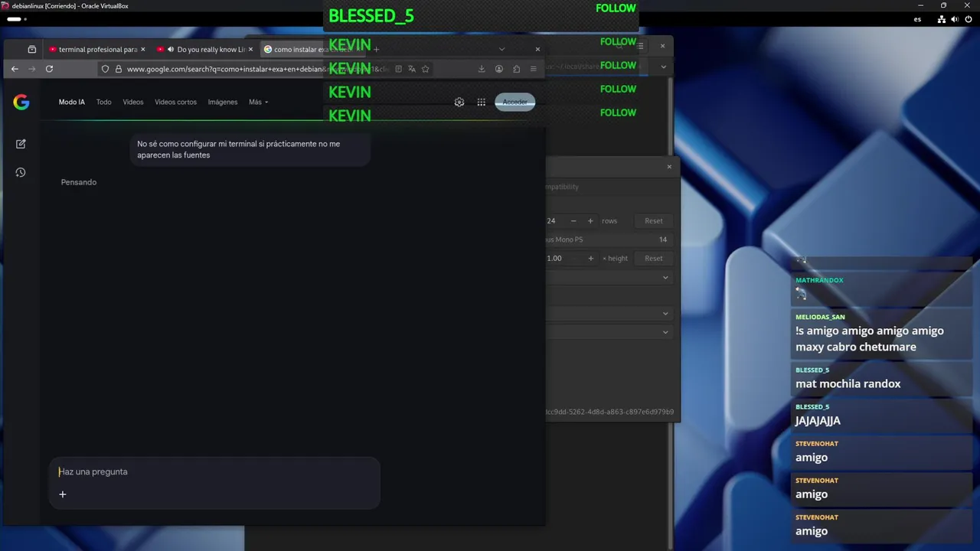Image resolution: width=980 pixels, height=551 pixels.
Task: Open power menu in GNOME top bar
Action: coord(967,19)
